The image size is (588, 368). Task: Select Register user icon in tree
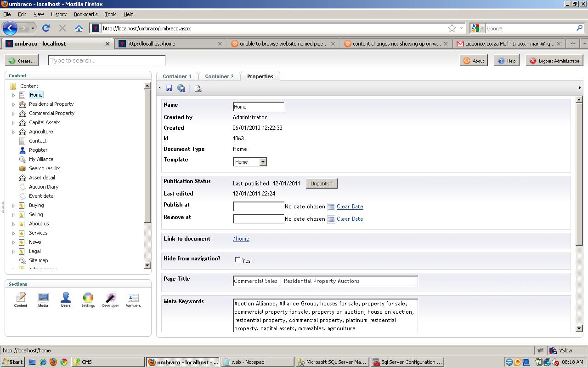pos(22,150)
